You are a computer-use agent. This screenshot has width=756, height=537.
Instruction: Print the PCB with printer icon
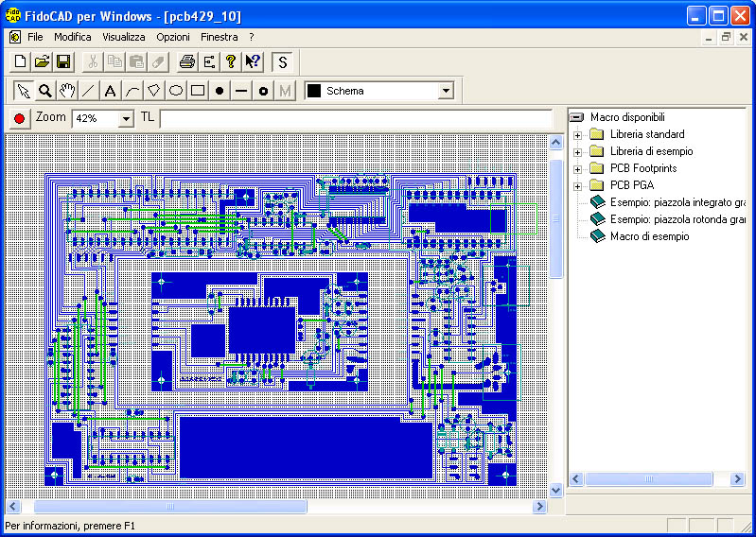click(187, 61)
